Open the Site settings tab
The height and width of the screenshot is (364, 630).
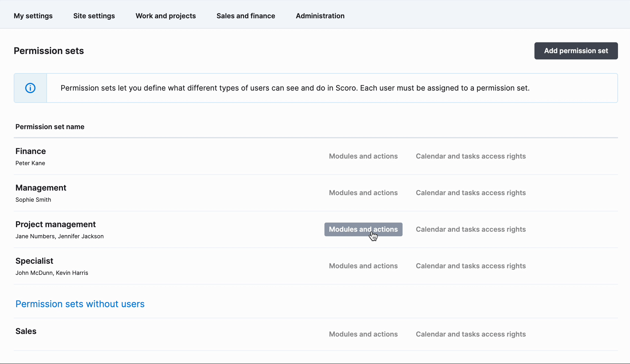click(x=94, y=16)
